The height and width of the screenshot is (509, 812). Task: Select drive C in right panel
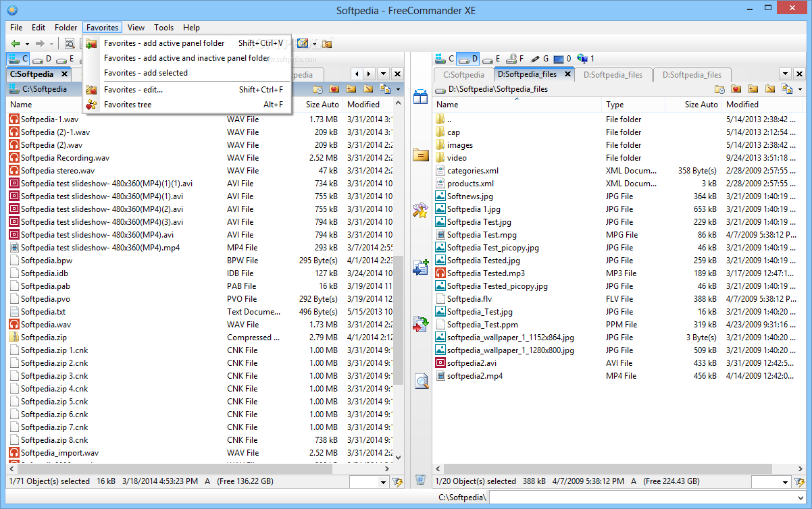(x=445, y=59)
